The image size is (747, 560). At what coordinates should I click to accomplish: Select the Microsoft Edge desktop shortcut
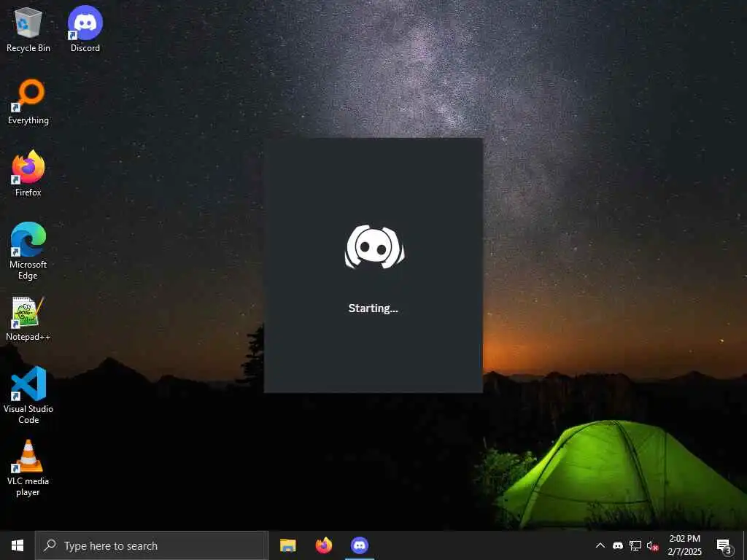[x=28, y=251]
